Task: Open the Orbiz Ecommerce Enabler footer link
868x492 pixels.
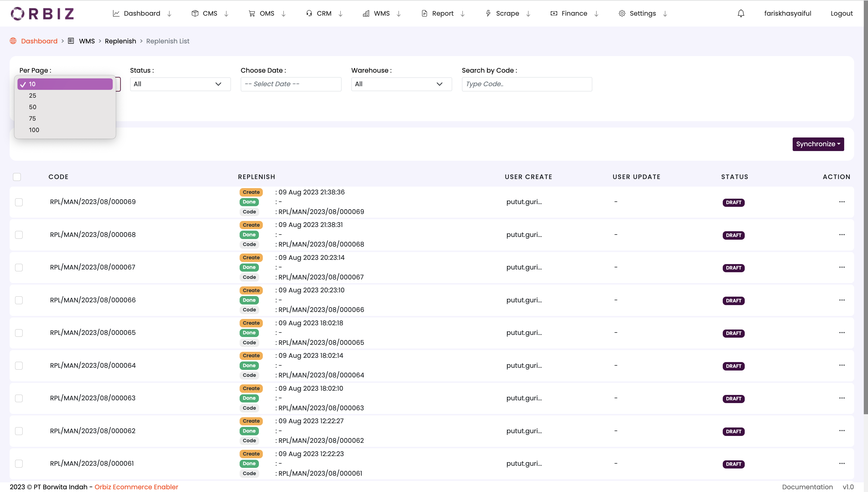Action: [136, 487]
